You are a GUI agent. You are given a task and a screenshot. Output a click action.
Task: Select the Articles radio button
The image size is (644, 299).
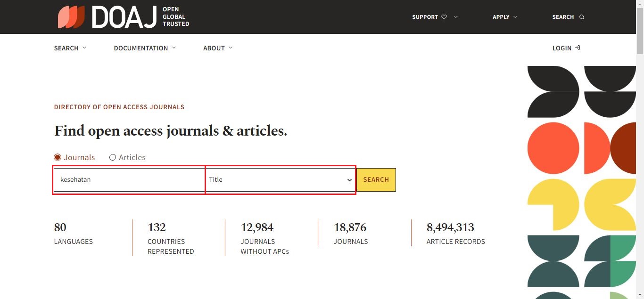(x=113, y=157)
